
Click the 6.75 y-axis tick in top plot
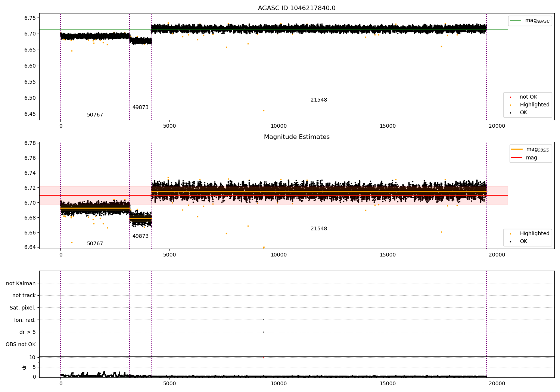point(29,18)
